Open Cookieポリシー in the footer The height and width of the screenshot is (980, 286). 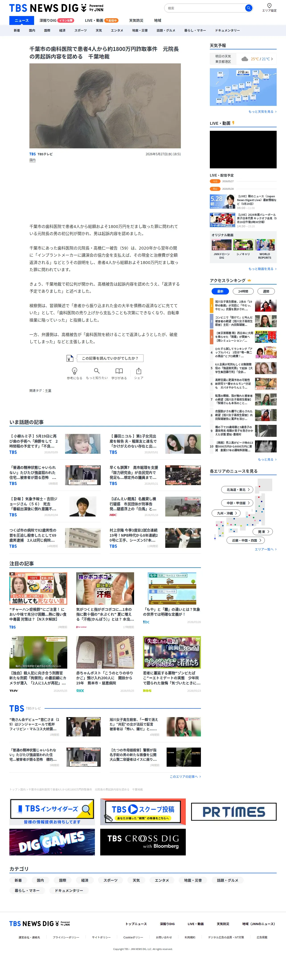(x=133, y=937)
